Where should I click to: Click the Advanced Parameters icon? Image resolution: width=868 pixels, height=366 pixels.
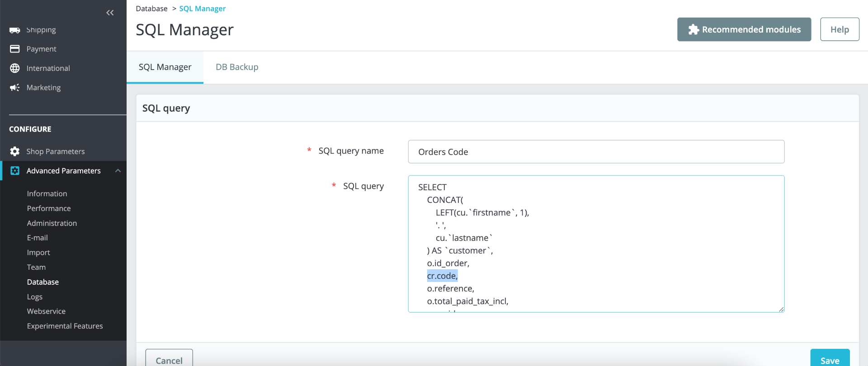15,171
